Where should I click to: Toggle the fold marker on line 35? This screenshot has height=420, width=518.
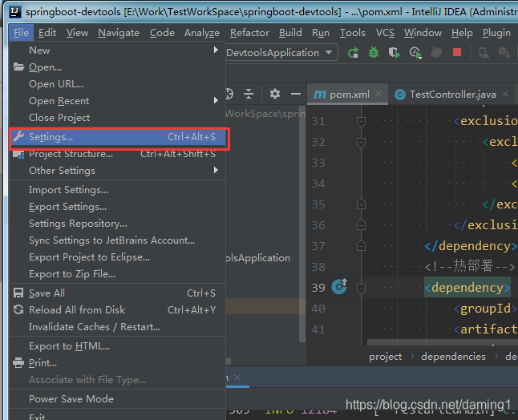tap(361, 204)
